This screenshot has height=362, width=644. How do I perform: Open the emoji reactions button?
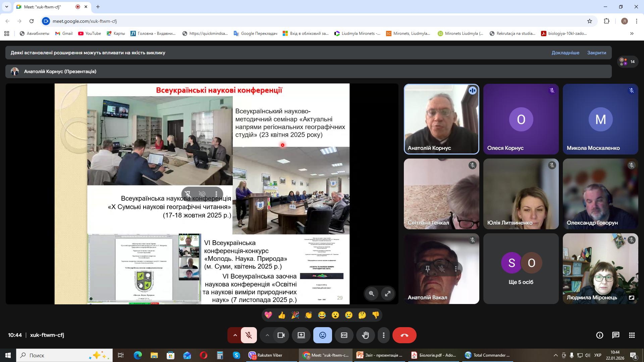point(322,335)
